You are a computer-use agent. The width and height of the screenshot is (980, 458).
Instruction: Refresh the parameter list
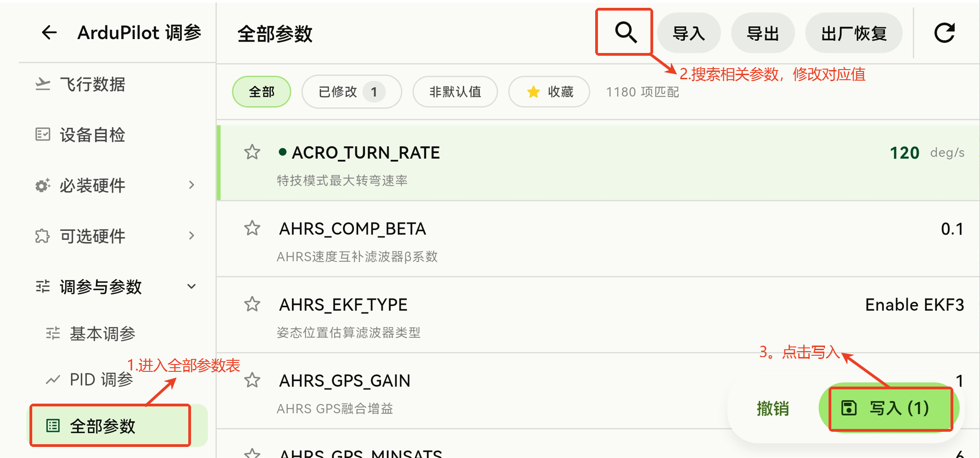coord(944,33)
